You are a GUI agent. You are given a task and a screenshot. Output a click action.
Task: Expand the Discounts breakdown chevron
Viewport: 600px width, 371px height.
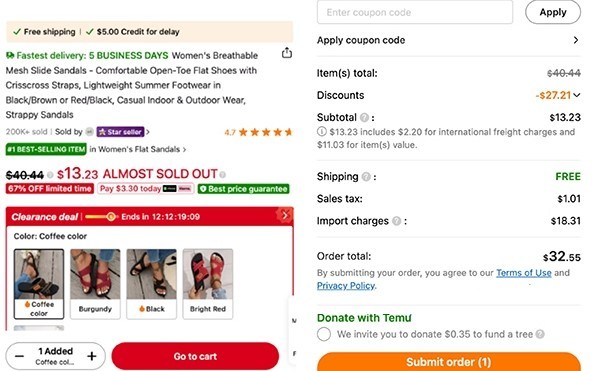point(577,95)
